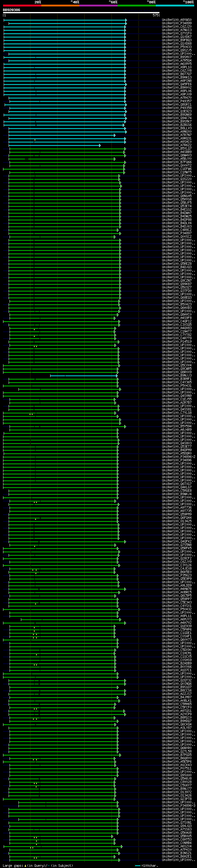Select hit UniRef100_A7NUI3
This screenshot has height=868, width=197.
pyautogui.click(x=177, y=30)
